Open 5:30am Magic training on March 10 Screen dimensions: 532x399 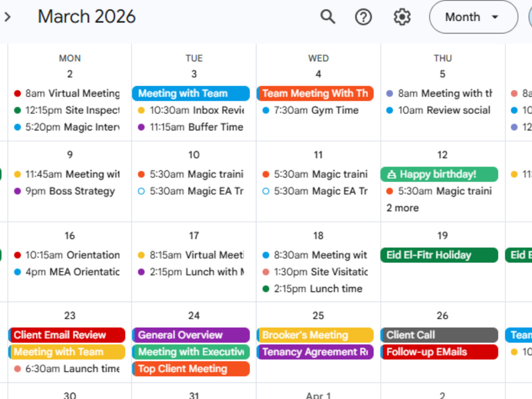[x=191, y=174]
